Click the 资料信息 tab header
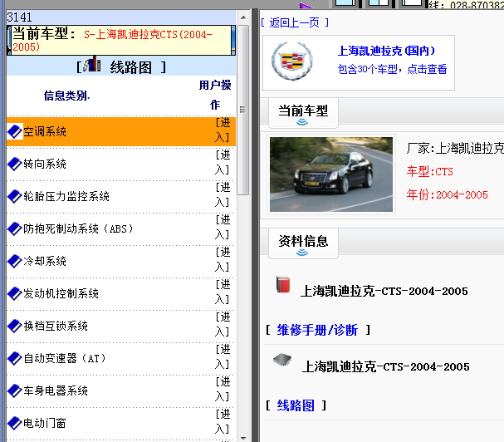 pos(303,243)
